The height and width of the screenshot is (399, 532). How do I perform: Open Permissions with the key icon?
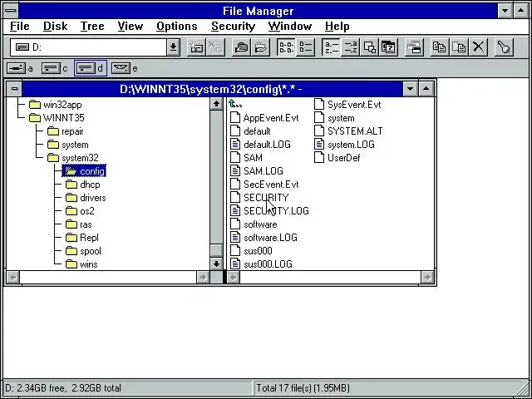(x=504, y=47)
